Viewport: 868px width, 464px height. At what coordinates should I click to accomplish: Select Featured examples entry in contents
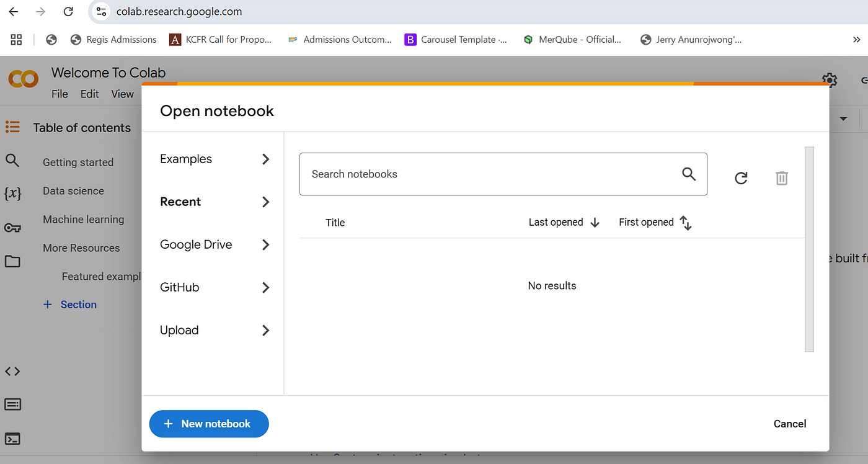[102, 277]
